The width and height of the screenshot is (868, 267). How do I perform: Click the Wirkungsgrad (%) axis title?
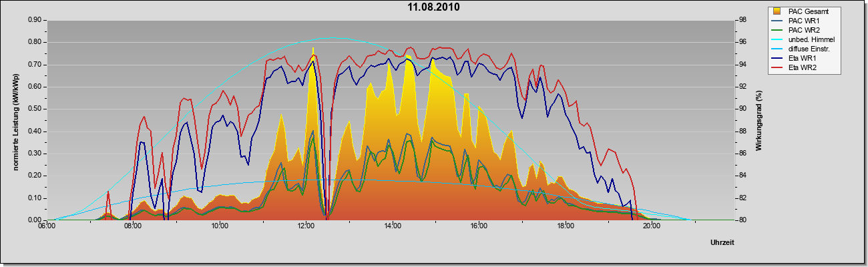pos(759,120)
